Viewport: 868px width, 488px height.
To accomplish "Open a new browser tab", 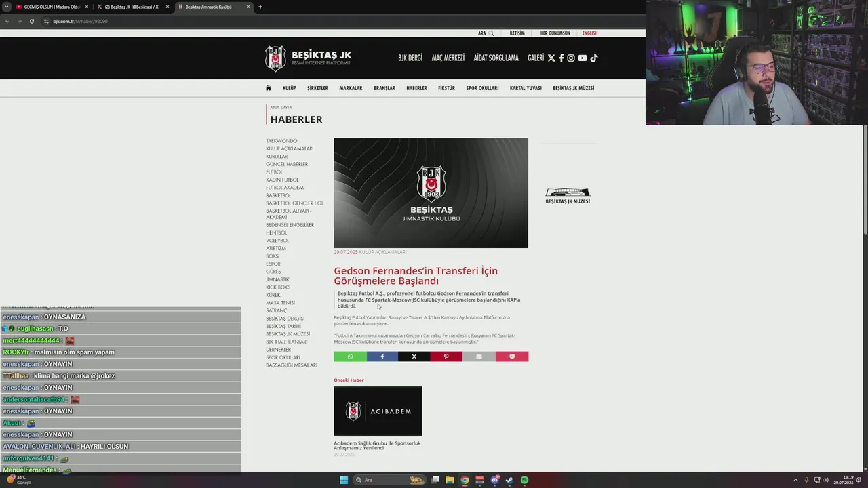I will click(260, 7).
